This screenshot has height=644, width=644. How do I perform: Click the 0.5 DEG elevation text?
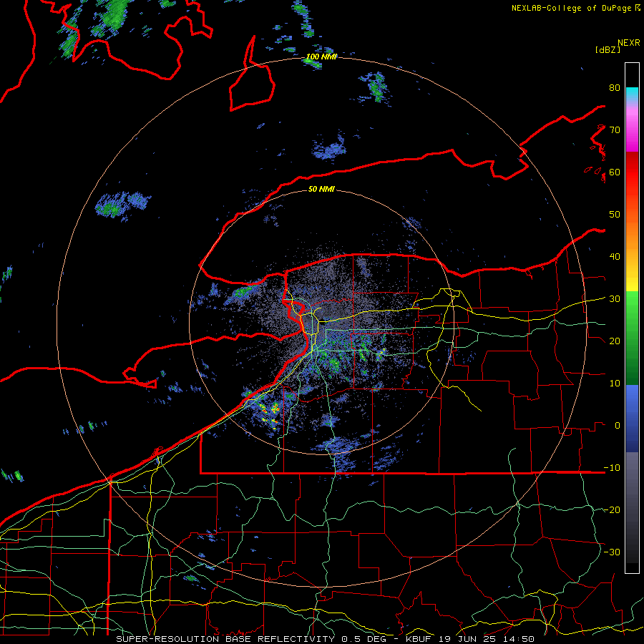(364, 639)
